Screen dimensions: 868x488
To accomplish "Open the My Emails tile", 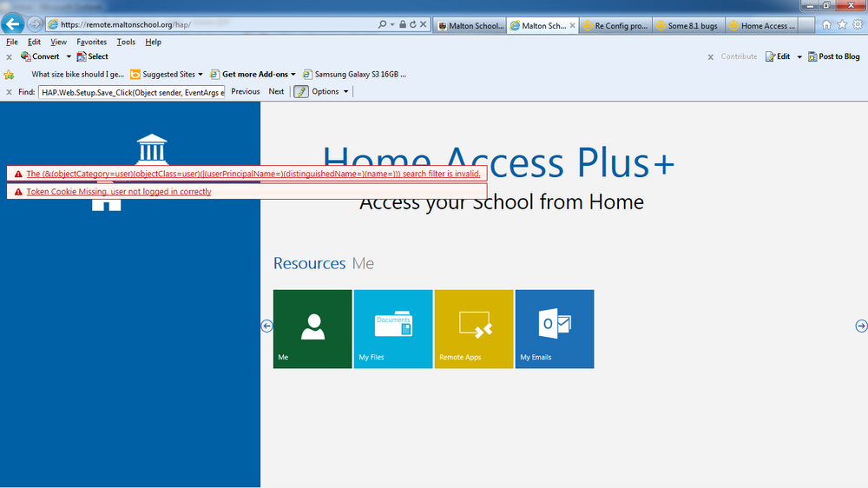I will pyautogui.click(x=555, y=329).
